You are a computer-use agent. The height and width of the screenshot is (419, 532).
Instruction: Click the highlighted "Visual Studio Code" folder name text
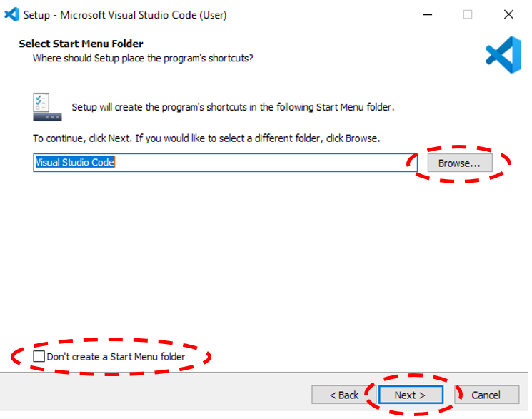coord(75,163)
